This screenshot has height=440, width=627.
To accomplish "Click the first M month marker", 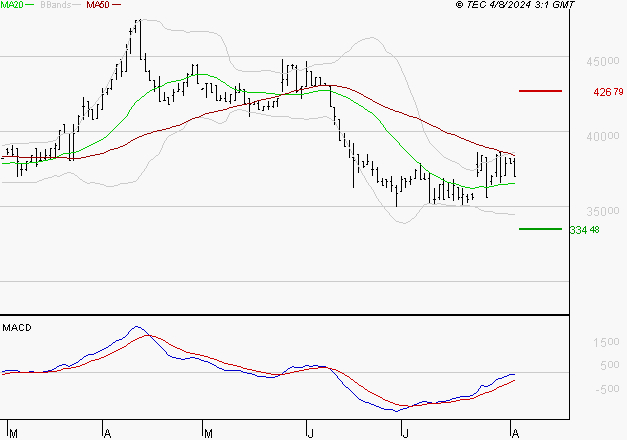I will point(13,434).
